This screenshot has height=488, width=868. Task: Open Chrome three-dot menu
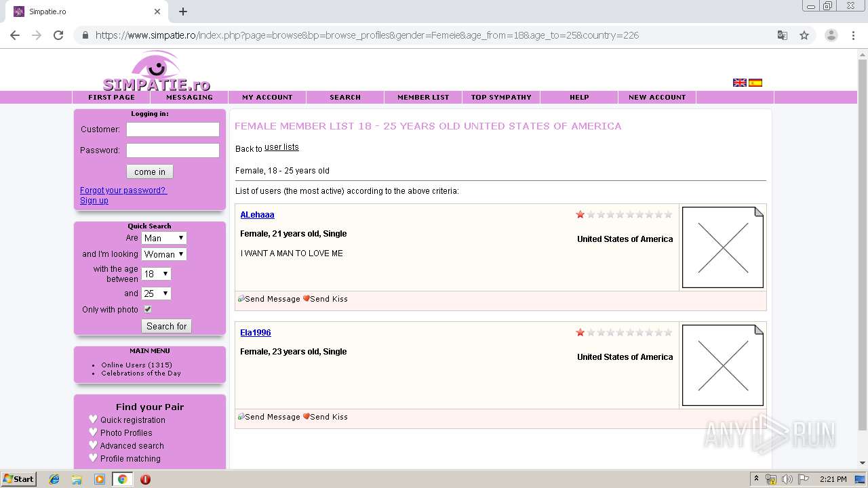point(853,35)
